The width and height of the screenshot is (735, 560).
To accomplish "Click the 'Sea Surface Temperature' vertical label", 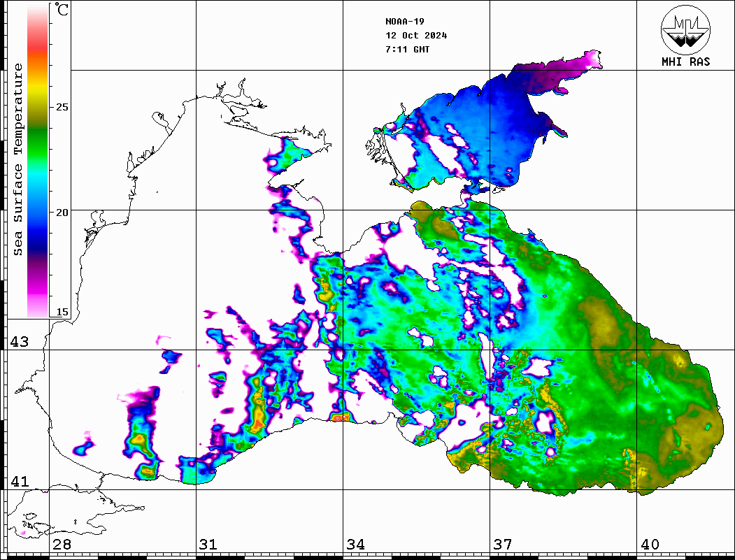I will tap(17, 159).
